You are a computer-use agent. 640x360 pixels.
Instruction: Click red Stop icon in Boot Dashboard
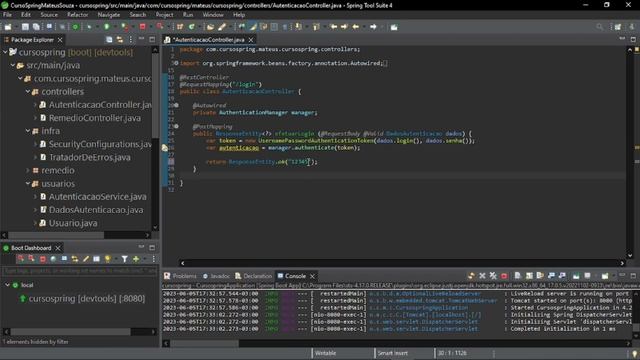(42, 259)
